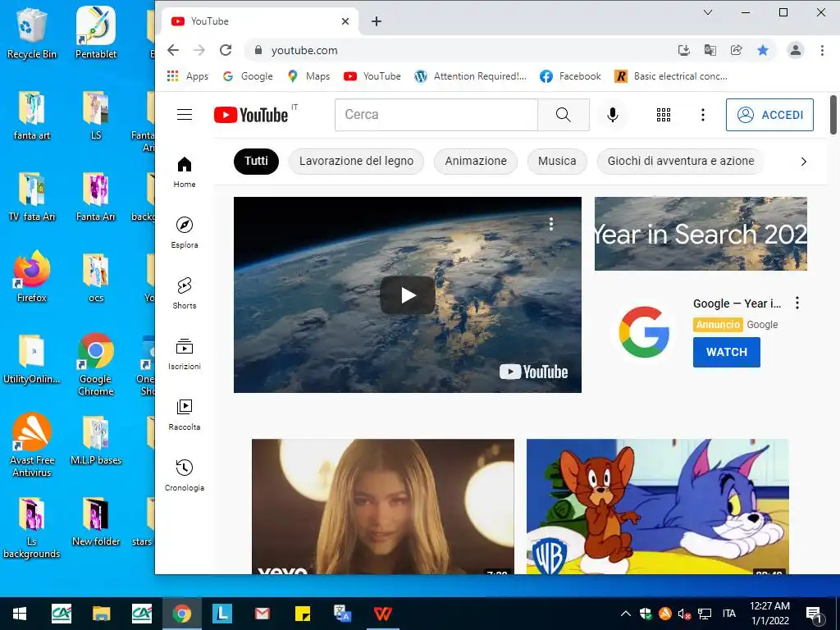Image resolution: width=840 pixels, height=630 pixels.
Task: Click the magnifier search button
Action: tap(563, 115)
